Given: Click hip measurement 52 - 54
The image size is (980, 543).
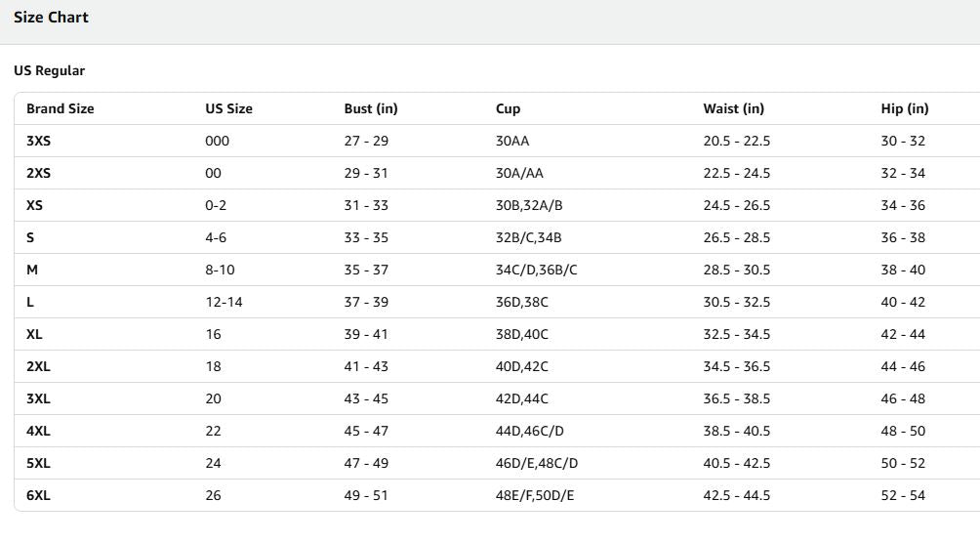Looking at the screenshot, I should click(x=902, y=495).
